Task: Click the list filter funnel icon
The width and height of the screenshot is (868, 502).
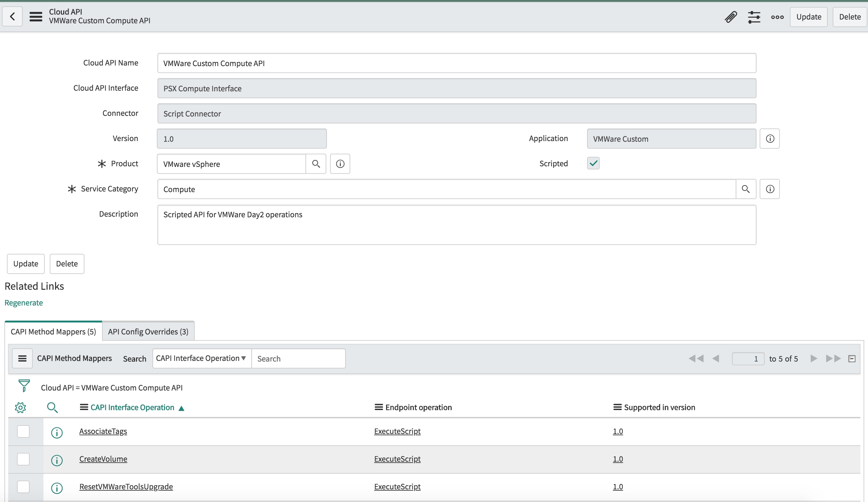Action: click(x=24, y=385)
